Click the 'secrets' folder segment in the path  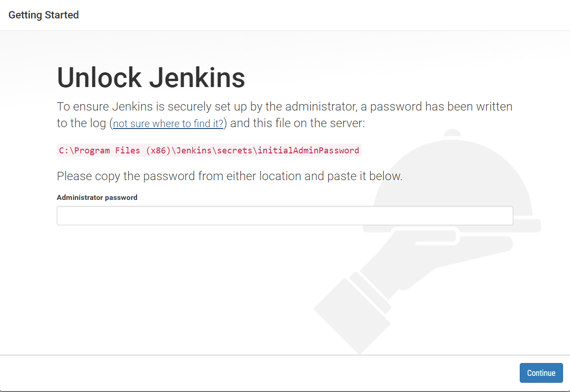tap(234, 151)
